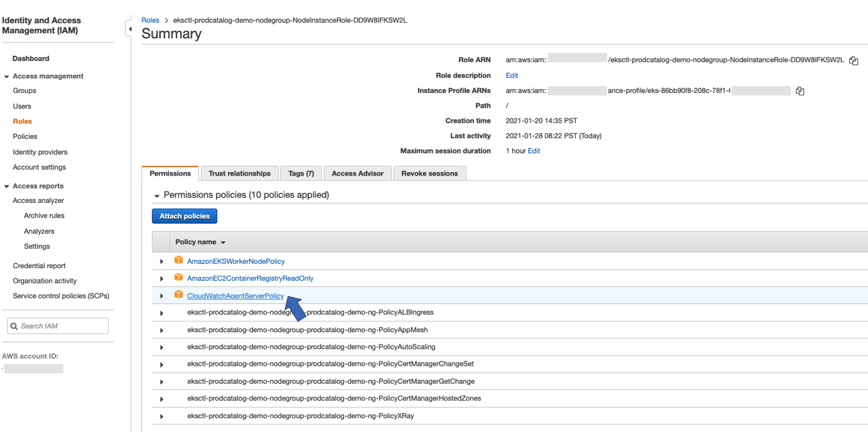This screenshot has width=868, height=435.
Task: Collapse the IAM sidebar with the arrow handle
Action: 129,29
